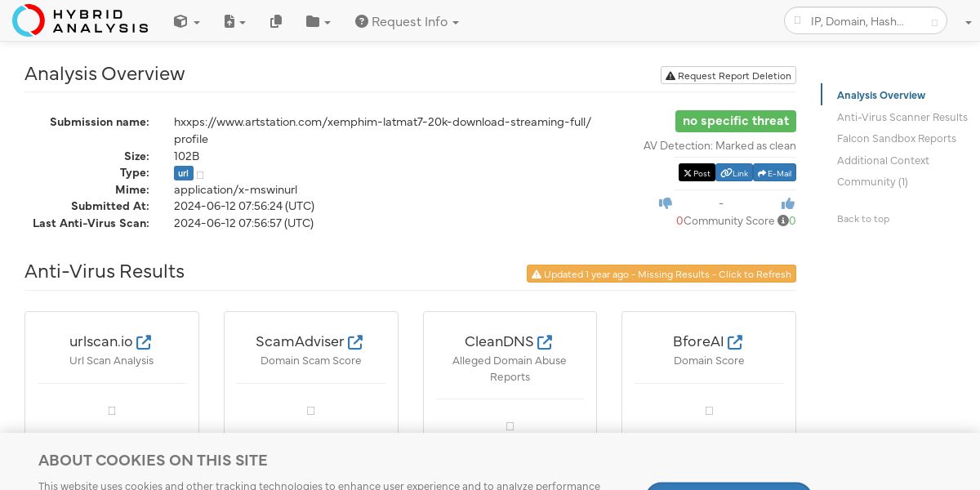The height and width of the screenshot is (490, 980).
Task: Vote thumbs down on community score
Action: click(666, 203)
